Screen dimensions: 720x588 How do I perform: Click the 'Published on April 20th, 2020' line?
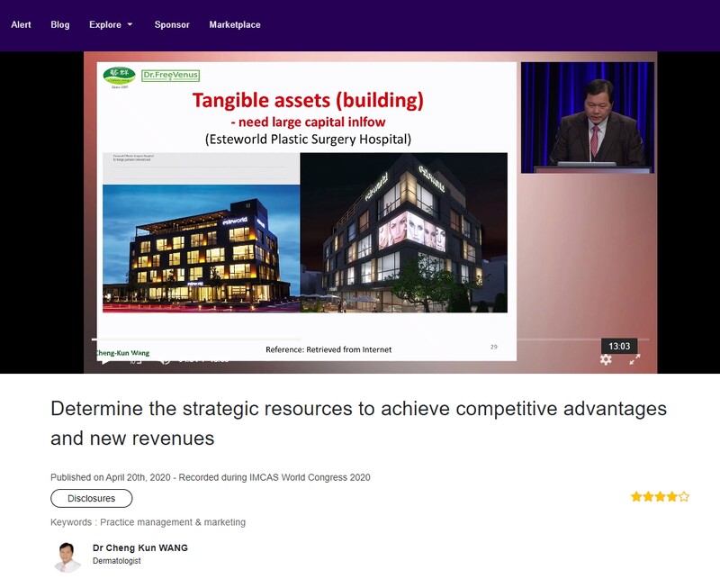[211, 477]
